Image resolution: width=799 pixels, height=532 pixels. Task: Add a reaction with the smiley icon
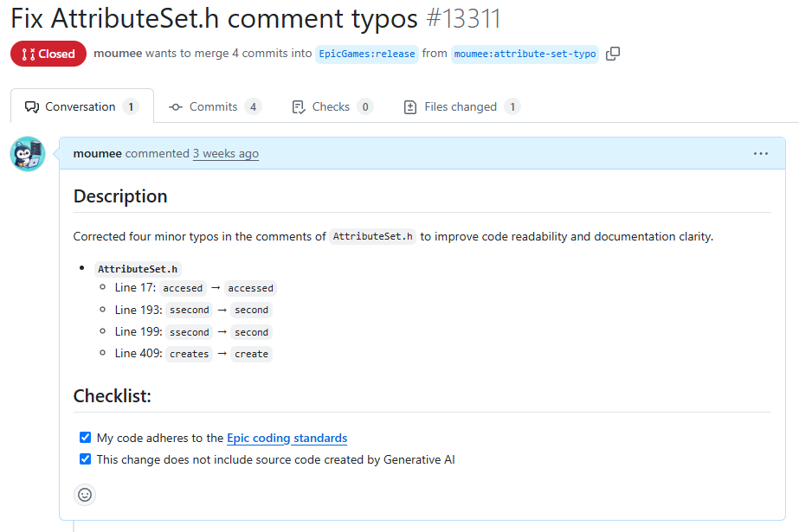[85, 494]
